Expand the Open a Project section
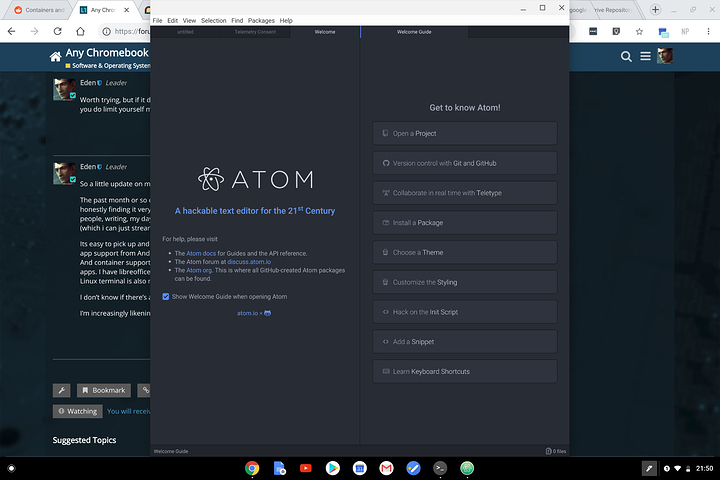 [465, 133]
